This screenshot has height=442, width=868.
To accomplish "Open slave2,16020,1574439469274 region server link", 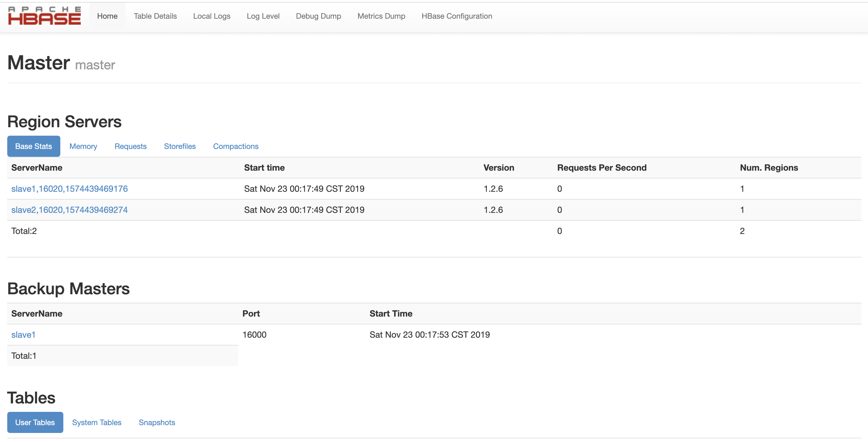I will 69,210.
